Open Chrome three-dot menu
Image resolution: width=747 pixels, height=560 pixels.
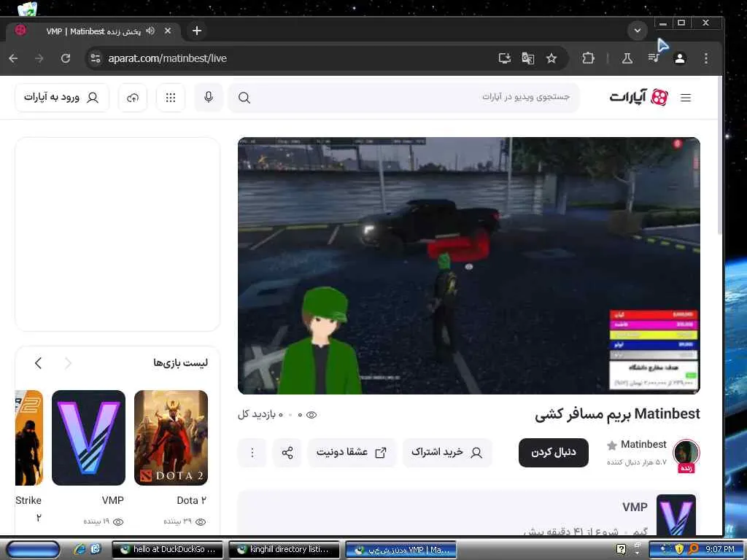(x=706, y=58)
